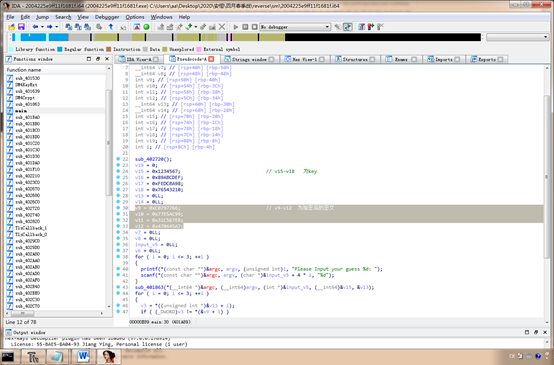Click the Regular function legend swatch

(60, 49)
